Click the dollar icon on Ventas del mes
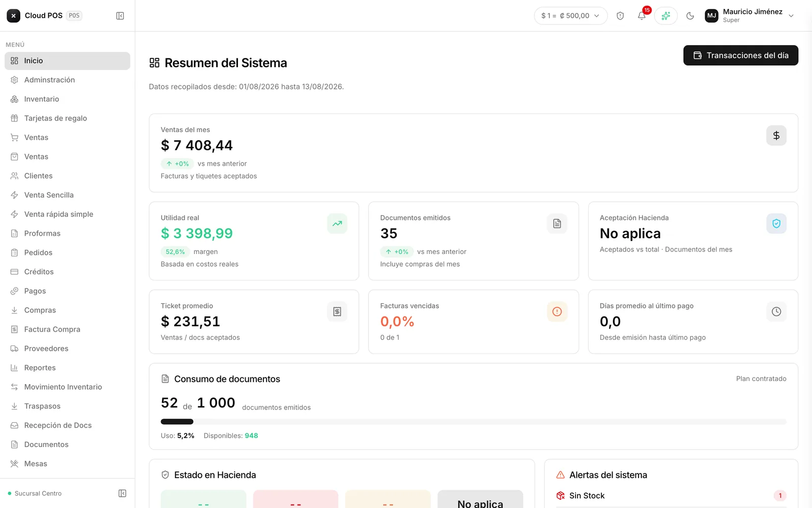Viewport: 812px width, 508px height. [776, 136]
